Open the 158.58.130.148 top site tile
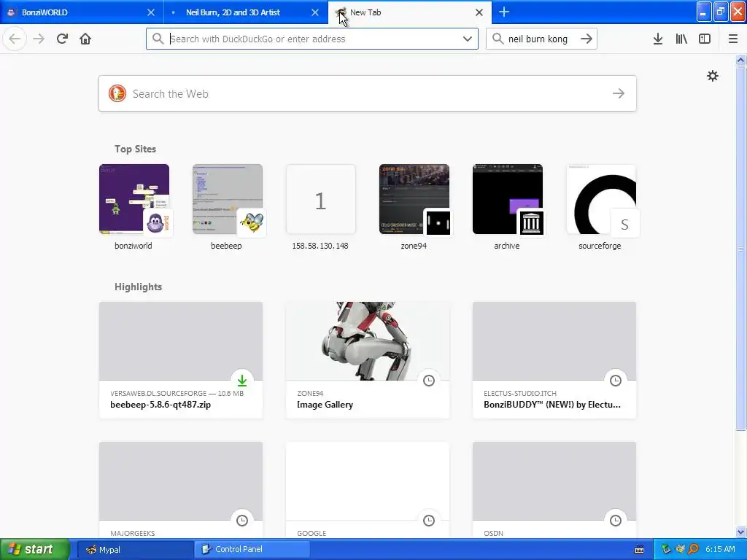This screenshot has height=560, width=747. coord(321,207)
